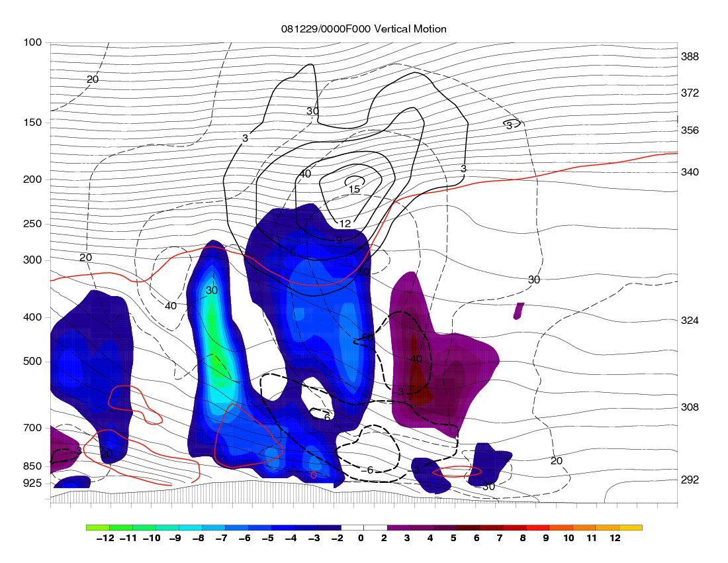Select the 150 pressure level axis label
The image size is (728, 563).
32,122
